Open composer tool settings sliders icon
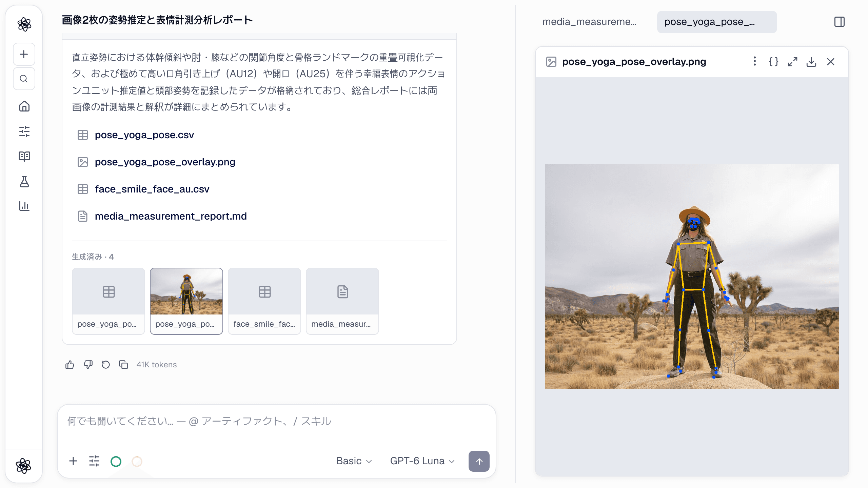The image size is (868, 488). 94,461
